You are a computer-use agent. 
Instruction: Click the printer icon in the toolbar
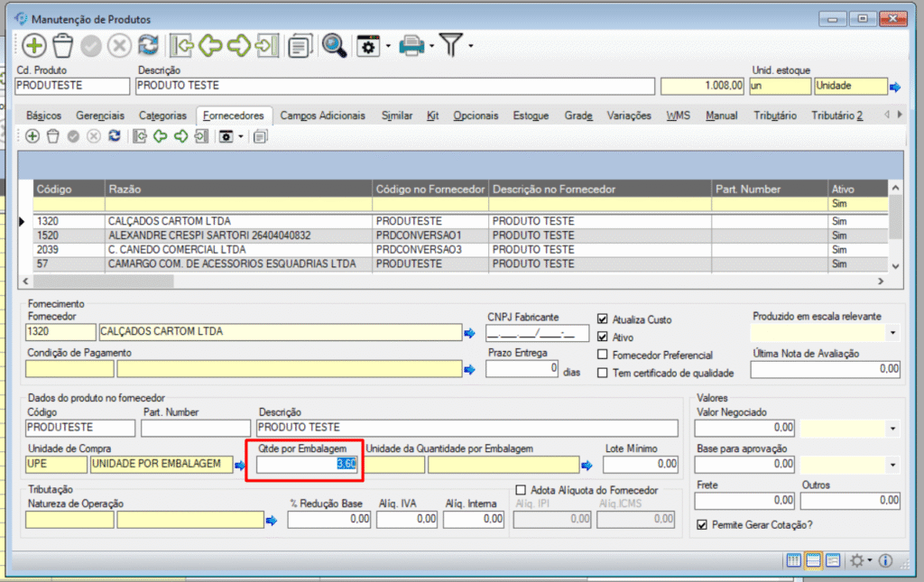click(412, 46)
